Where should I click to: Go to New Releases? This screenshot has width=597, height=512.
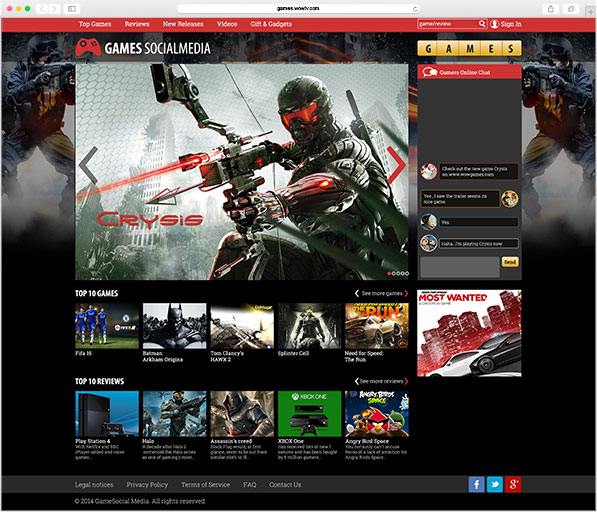pyautogui.click(x=183, y=24)
